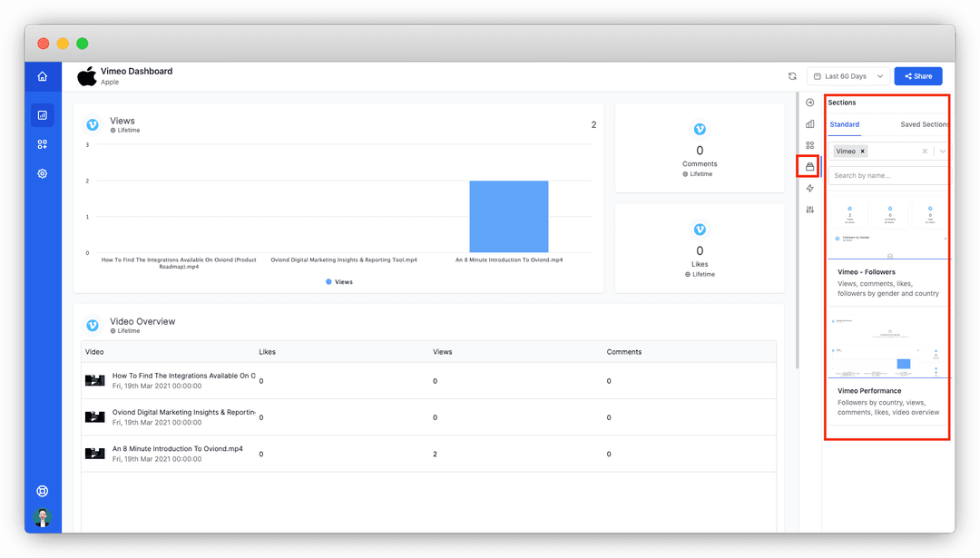This screenshot has height=558, width=980.
Task: Click the 'Vimeo - Followers' section title
Action: pos(867,272)
